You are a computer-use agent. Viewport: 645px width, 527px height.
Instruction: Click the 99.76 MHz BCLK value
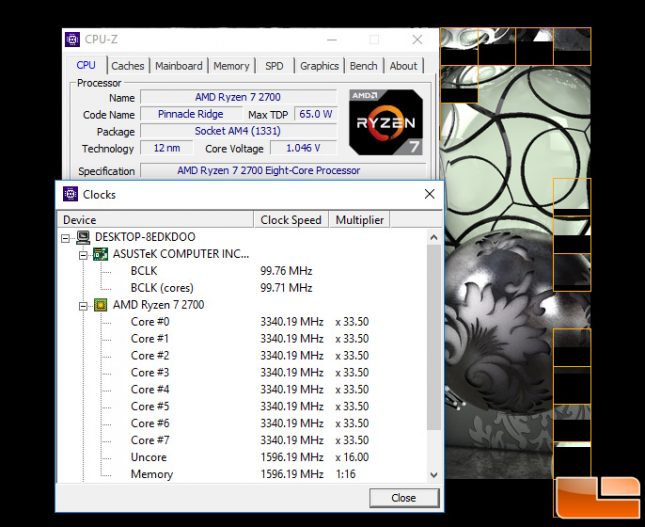click(286, 271)
